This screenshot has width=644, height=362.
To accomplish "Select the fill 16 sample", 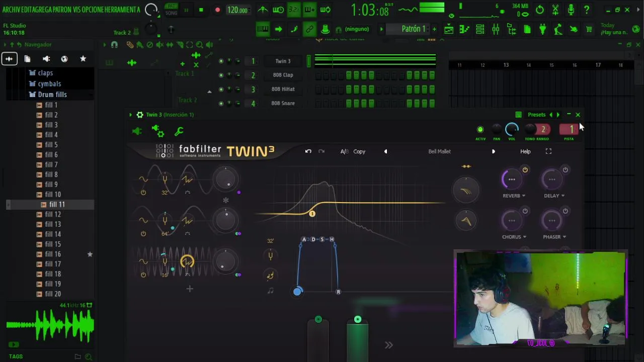I will (53, 254).
